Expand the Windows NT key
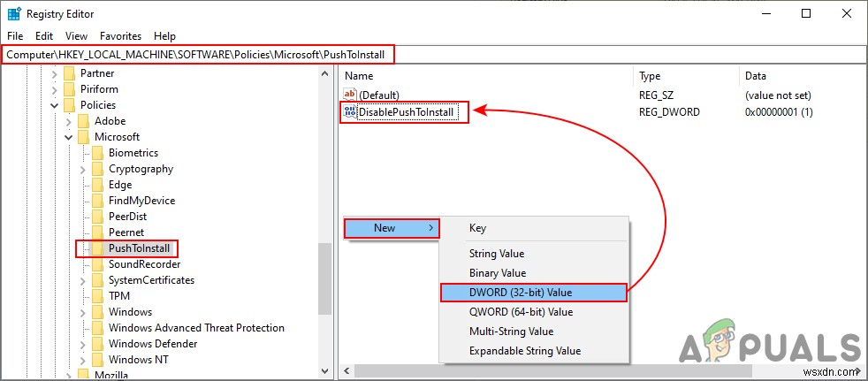Viewport: 868px width, 381px height. [x=82, y=360]
